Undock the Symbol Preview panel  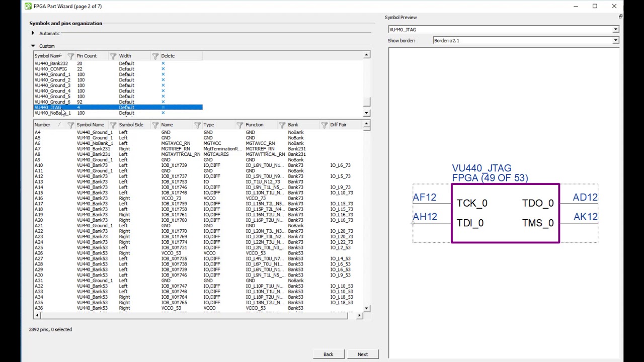(x=620, y=17)
